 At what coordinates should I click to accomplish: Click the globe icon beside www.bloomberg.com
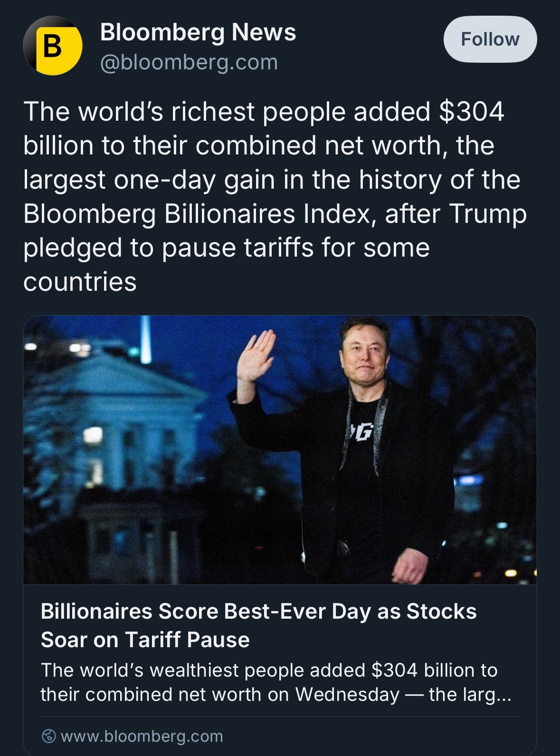click(48, 736)
